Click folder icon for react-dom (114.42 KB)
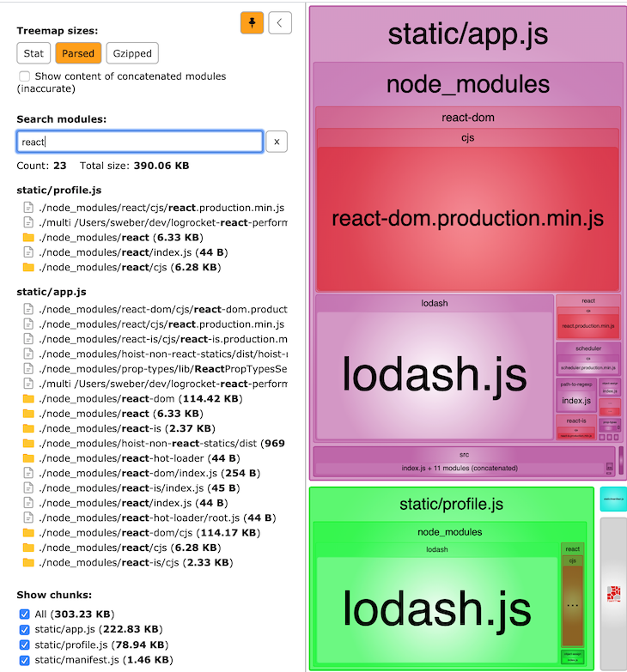The image size is (627, 672). coord(28,399)
